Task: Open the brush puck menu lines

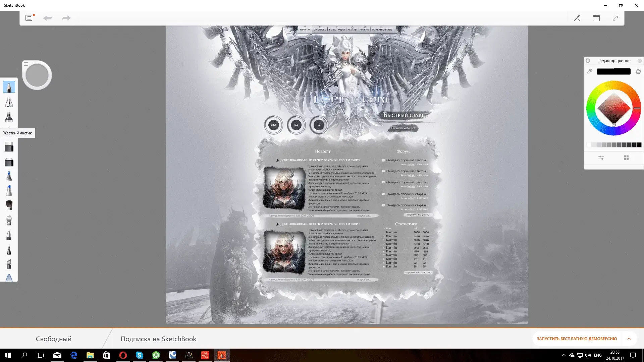Action: point(26,64)
